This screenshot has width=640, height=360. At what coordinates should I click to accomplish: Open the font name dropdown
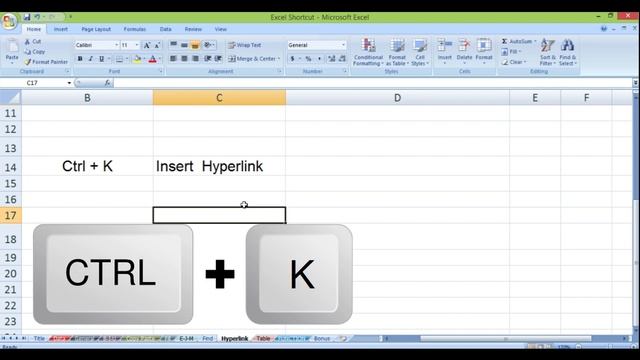tap(117, 45)
